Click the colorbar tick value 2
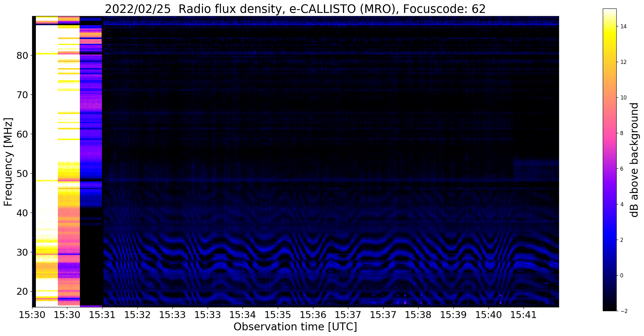 621,240
